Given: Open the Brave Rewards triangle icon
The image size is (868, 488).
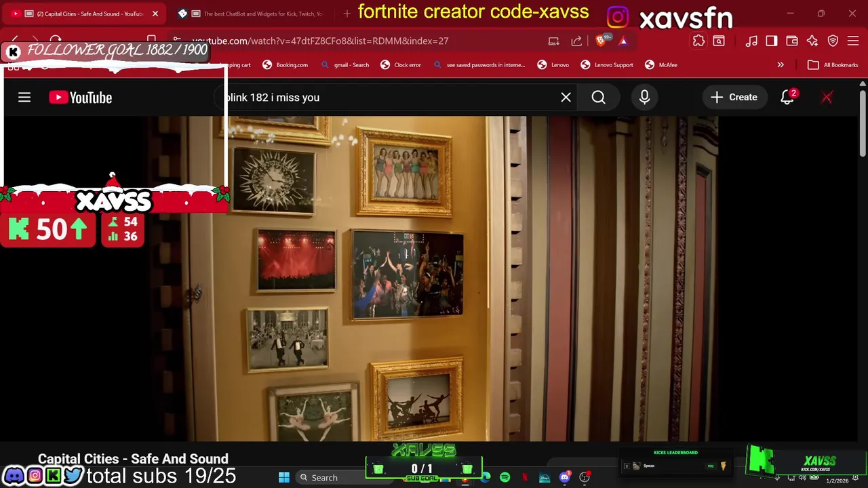Looking at the screenshot, I should coord(623,41).
